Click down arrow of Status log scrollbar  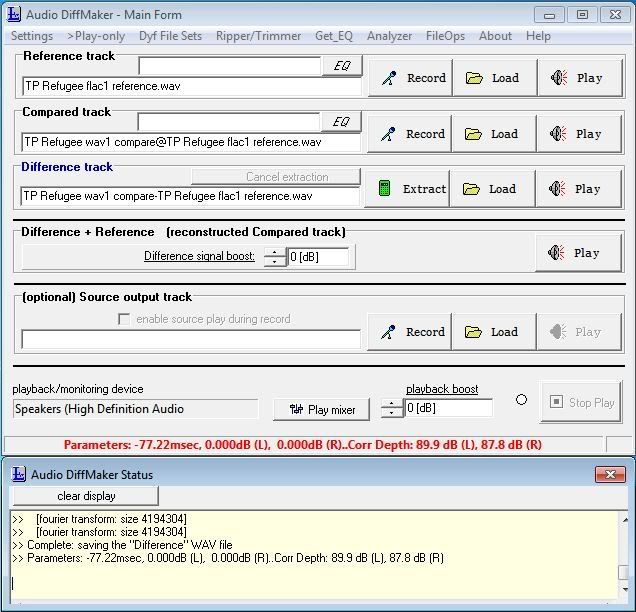pyautogui.click(x=625, y=589)
